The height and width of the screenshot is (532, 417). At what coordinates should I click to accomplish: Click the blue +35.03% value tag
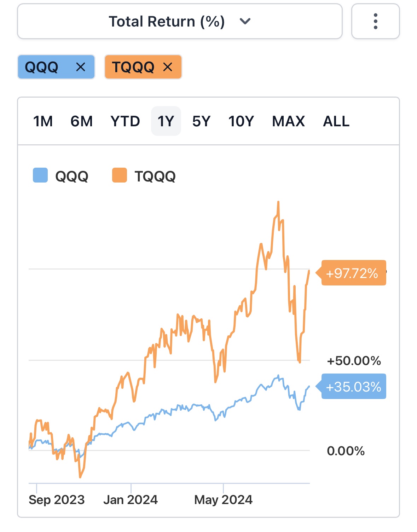[x=353, y=387]
